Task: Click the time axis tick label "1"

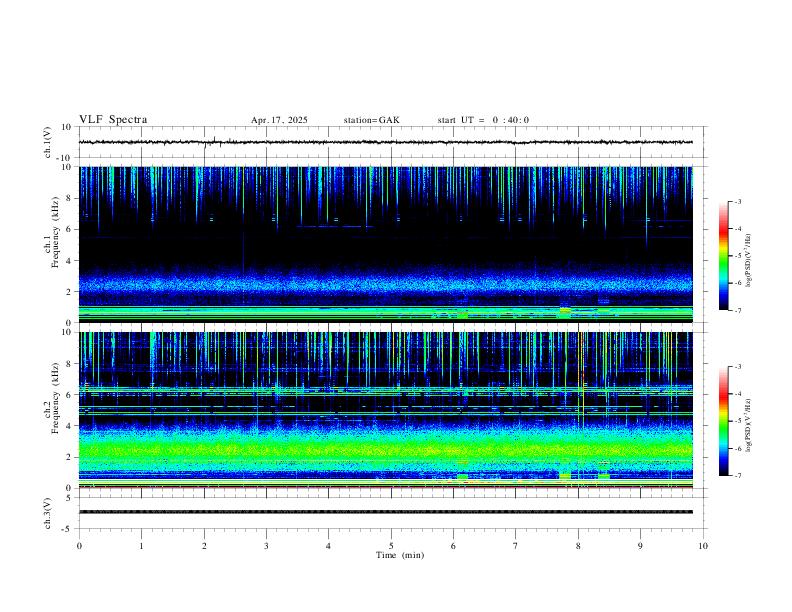Action: pos(141,546)
